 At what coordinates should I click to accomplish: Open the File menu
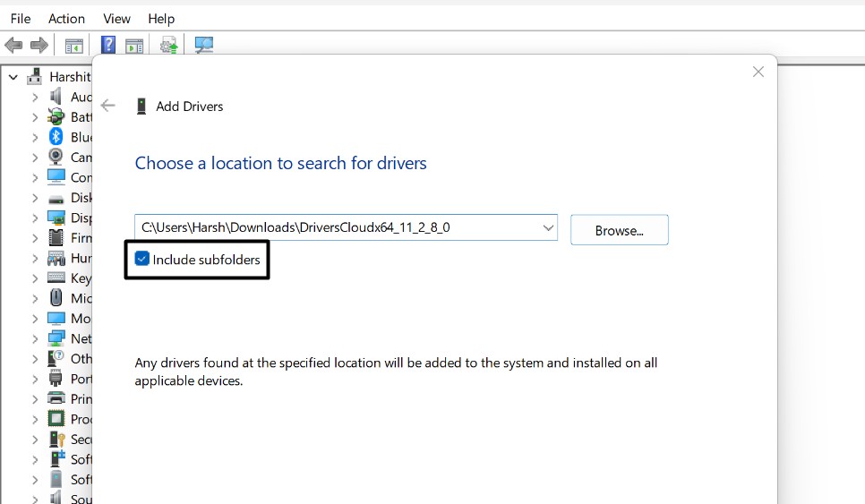[20, 18]
